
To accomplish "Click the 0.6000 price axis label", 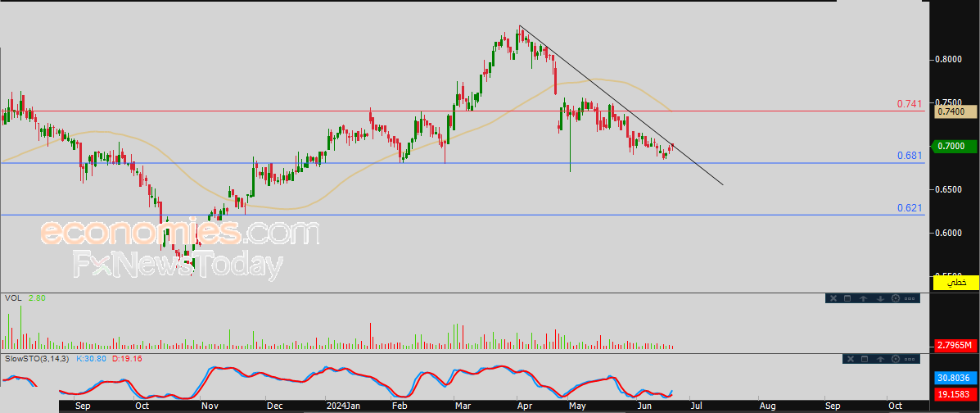I will coord(949,233).
